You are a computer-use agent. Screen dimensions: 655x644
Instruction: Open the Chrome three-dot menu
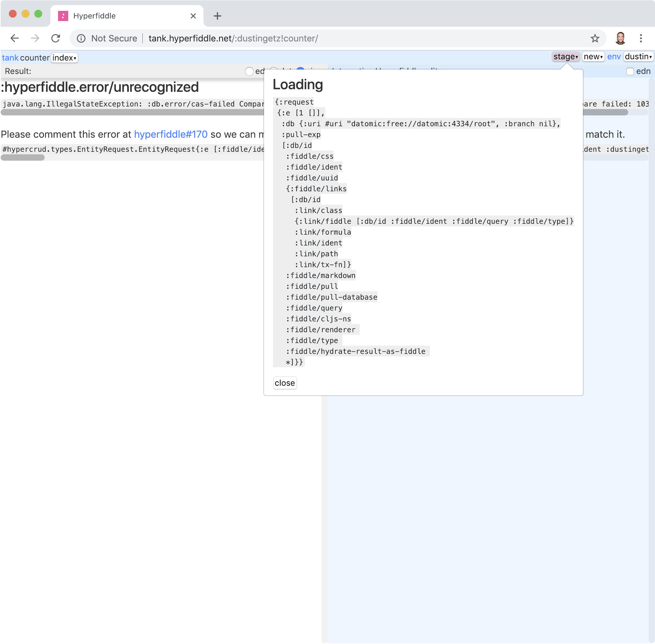641,38
